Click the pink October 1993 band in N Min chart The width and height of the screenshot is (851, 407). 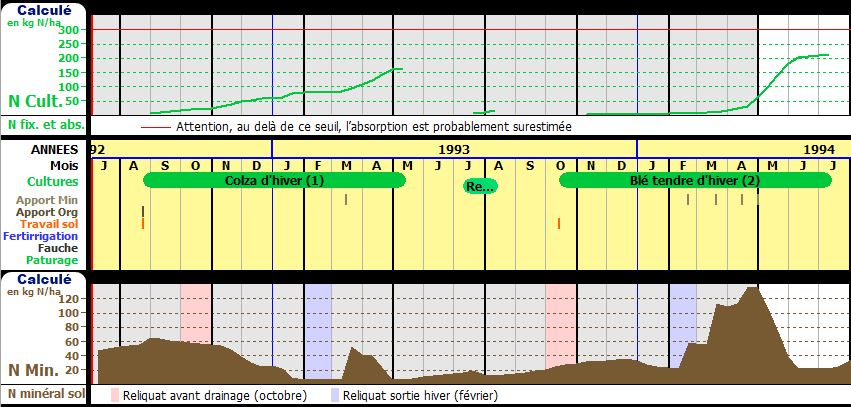(x=561, y=325)
